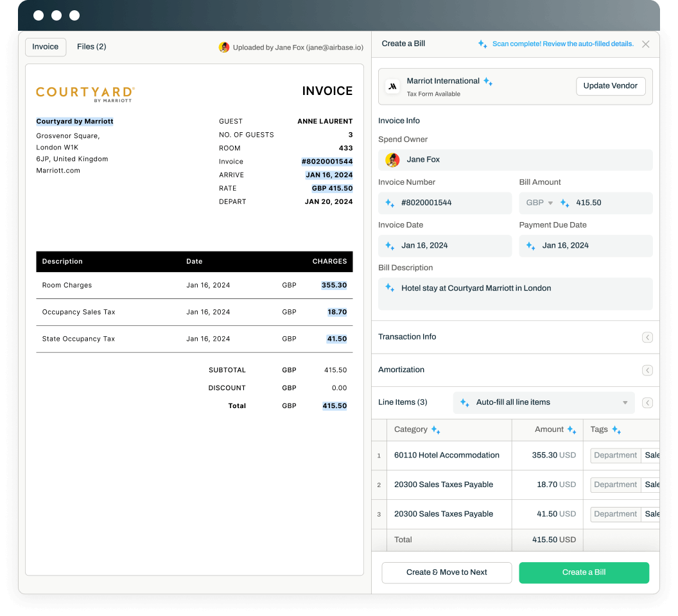
Task: Click highlighted 41.50 State Occupancy Tax amount
Action: coord(337,339)
